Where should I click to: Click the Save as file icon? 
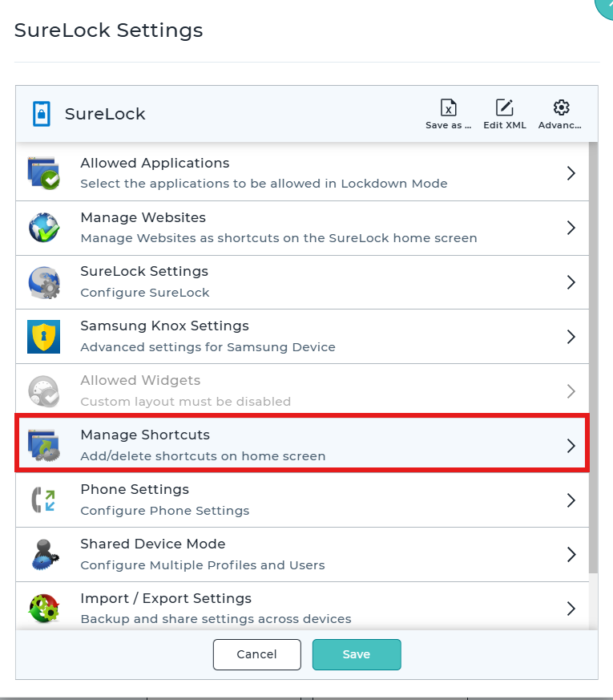[449, 107]
